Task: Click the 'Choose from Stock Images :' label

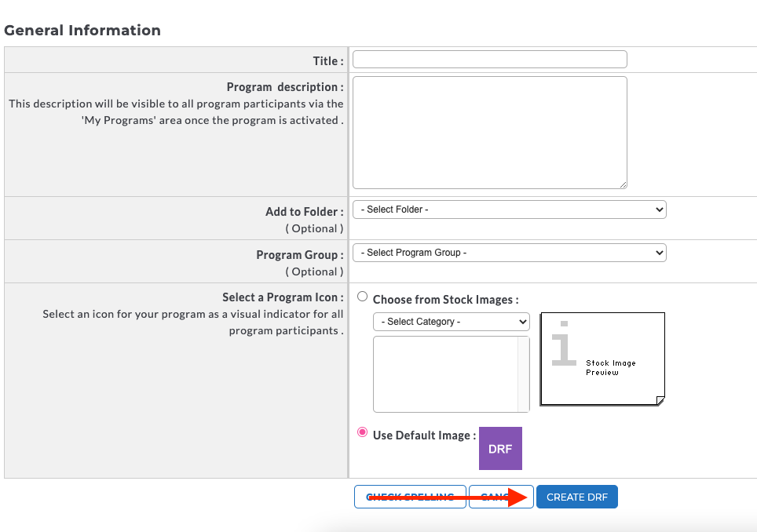Action: (445, 300)
